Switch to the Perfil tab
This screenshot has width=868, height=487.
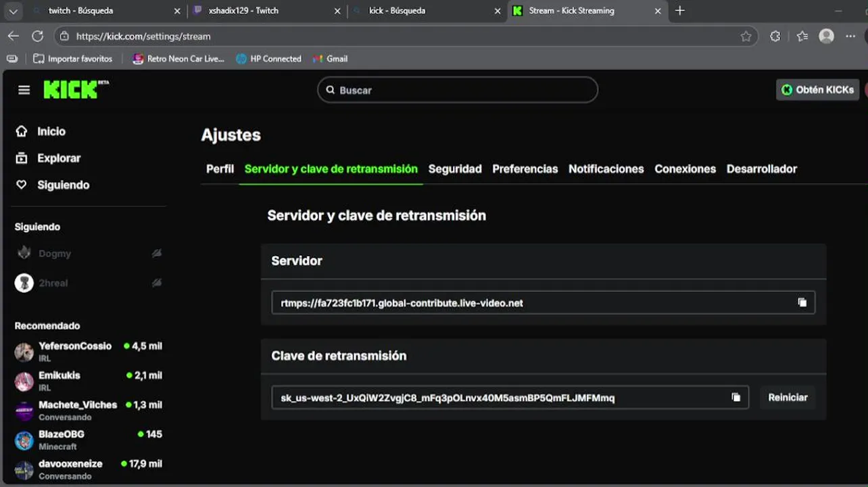pos(220,169)
